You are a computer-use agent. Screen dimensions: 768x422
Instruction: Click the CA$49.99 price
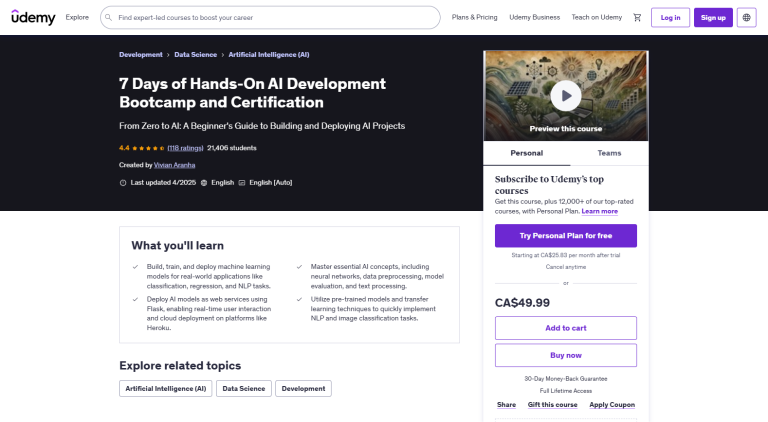522,303
